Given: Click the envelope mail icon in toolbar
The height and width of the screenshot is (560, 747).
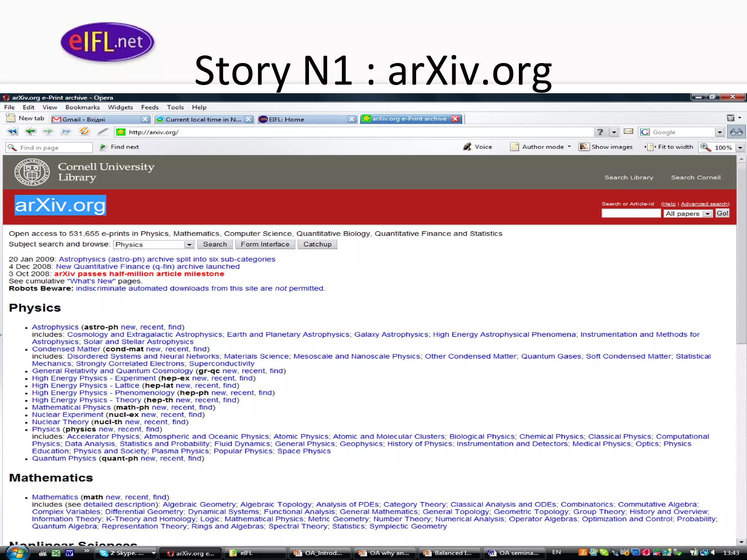Looking at the screenshot, I should click(x=628, y=131).
